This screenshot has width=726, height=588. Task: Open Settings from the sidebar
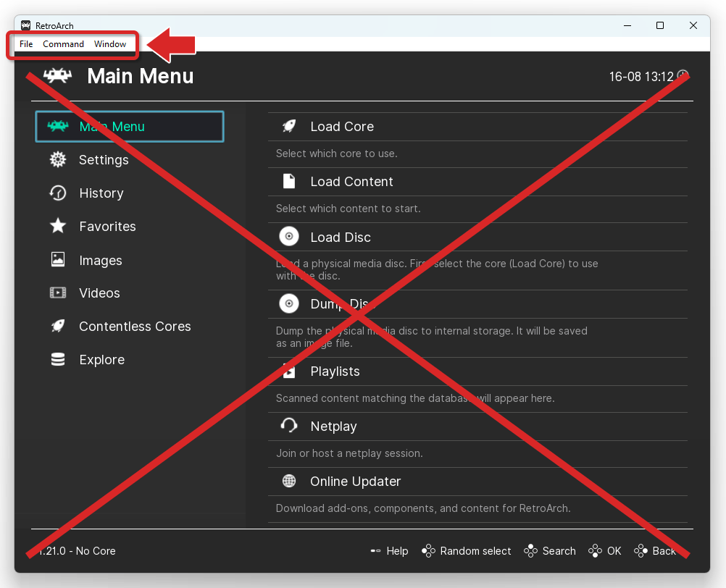point(104,159)
